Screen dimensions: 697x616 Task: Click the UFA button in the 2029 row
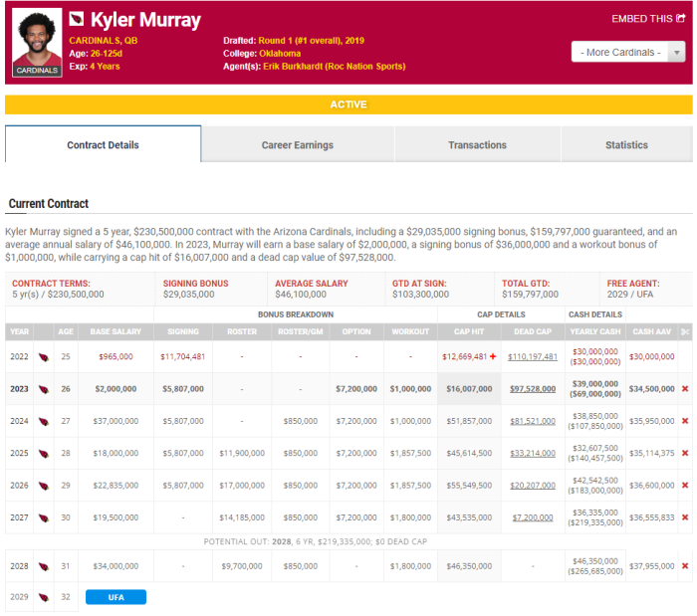click(x=116, y=597)
